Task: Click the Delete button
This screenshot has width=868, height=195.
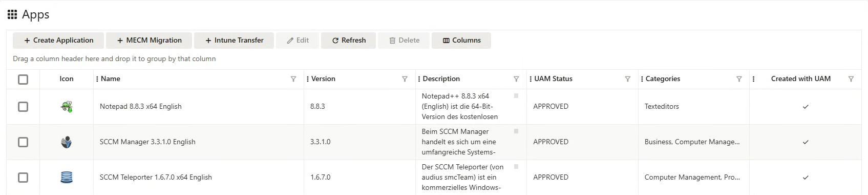Action: [x=404, y=41]
